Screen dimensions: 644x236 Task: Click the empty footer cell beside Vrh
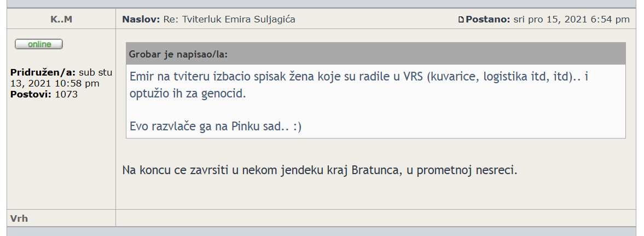(x=375, y=218)
